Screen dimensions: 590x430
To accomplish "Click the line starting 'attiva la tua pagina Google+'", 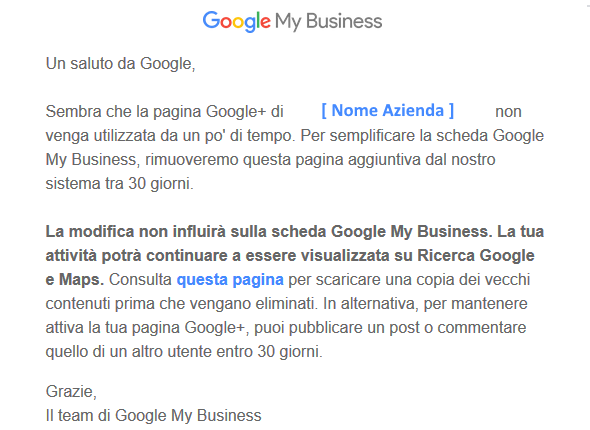I will [x=286, y=328].
